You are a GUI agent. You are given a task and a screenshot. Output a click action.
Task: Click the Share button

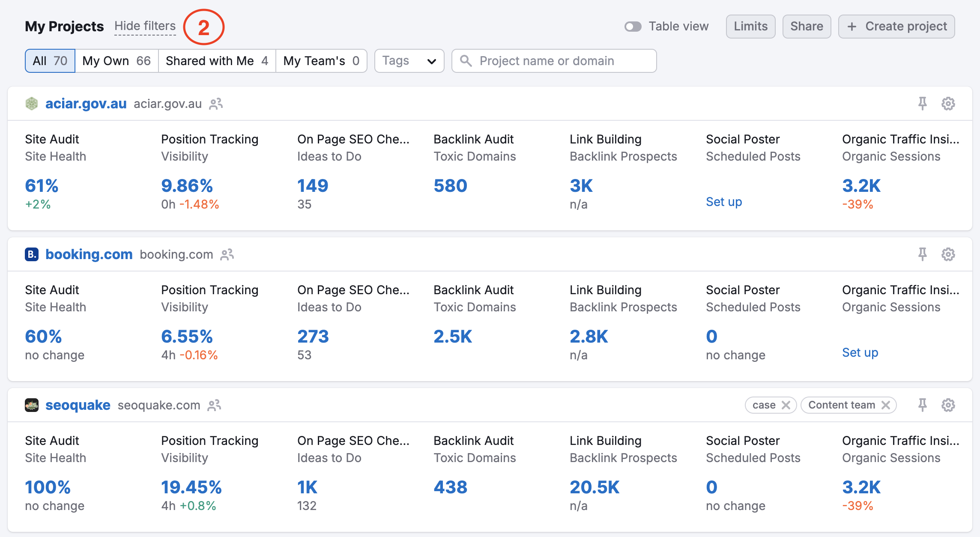coord(807,27)
